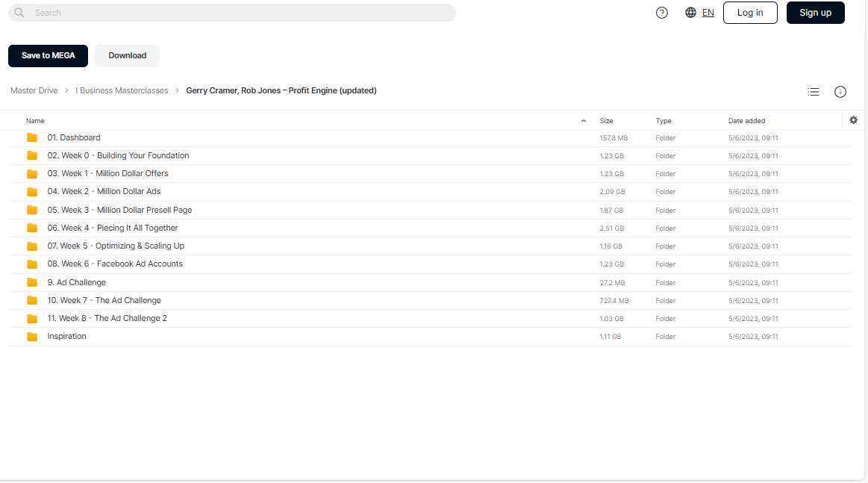Select 11. Week 8 - The Ad Challenge 2
Image resolution: width=868 pixels, height=483 pixels.
coord(107,318)
